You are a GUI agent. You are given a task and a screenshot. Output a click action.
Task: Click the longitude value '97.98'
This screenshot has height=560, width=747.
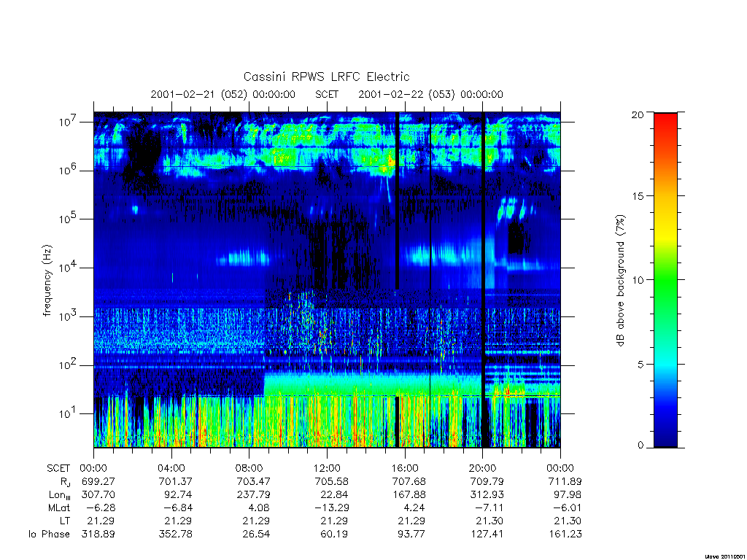click(568, 495)
